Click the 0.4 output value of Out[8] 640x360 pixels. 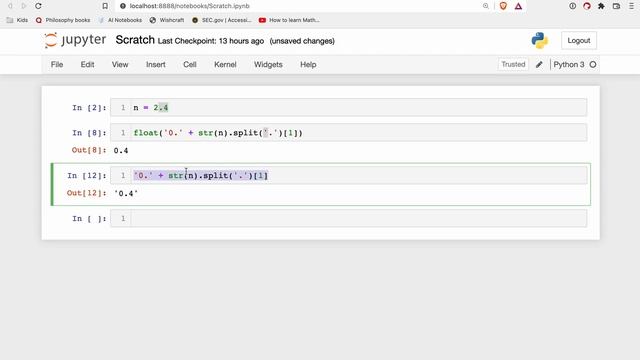(121, 151)
